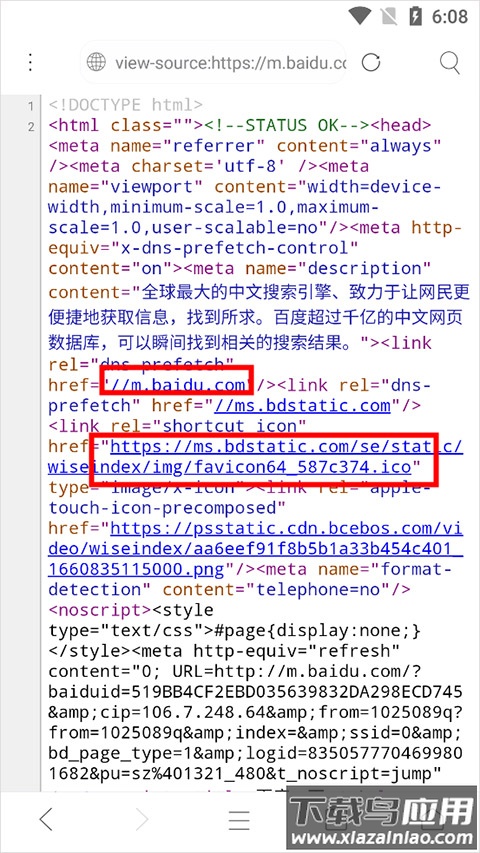This screenshot has height=853, width=480.
Task: Tap the battery icon in status bar
Action: [416, 16]
